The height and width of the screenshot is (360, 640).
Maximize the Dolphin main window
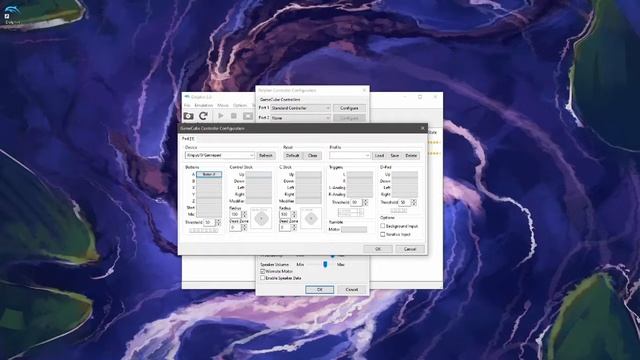[x=420, y=97]
